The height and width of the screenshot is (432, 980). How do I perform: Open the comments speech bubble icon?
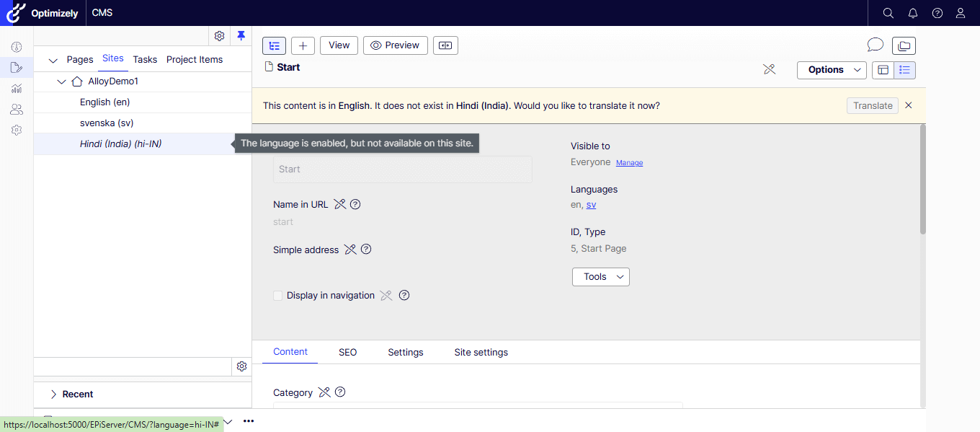pyautogui.click(x=875, y=45)
